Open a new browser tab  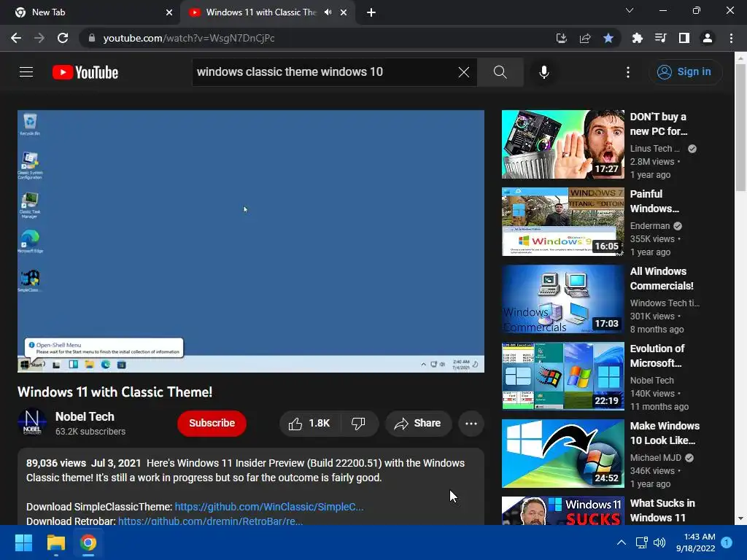tap(371, 12)
